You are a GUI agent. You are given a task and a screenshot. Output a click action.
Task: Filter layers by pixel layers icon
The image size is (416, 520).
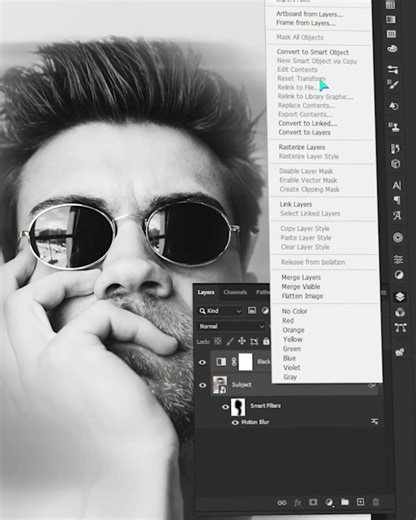point(252,311)
